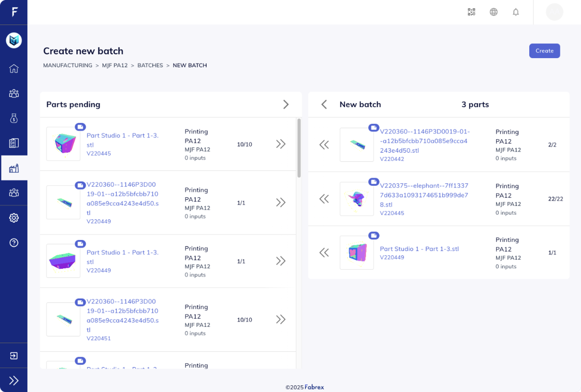Remove the elephant part from the batch

(x=324, y=199)
